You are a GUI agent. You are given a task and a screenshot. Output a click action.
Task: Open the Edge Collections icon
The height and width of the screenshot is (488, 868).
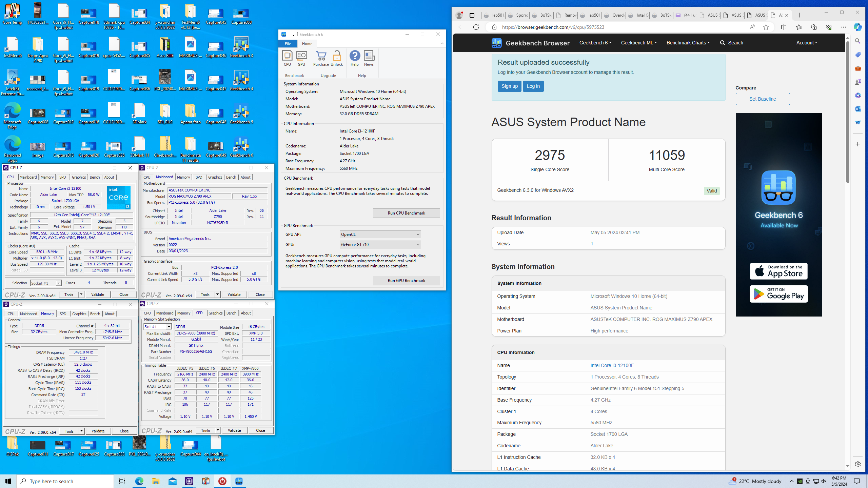(814, 27)
